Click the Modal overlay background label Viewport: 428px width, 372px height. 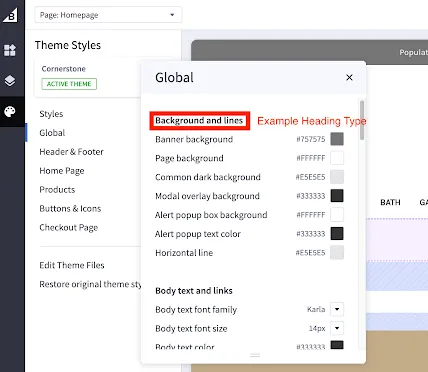click(207, 196)
